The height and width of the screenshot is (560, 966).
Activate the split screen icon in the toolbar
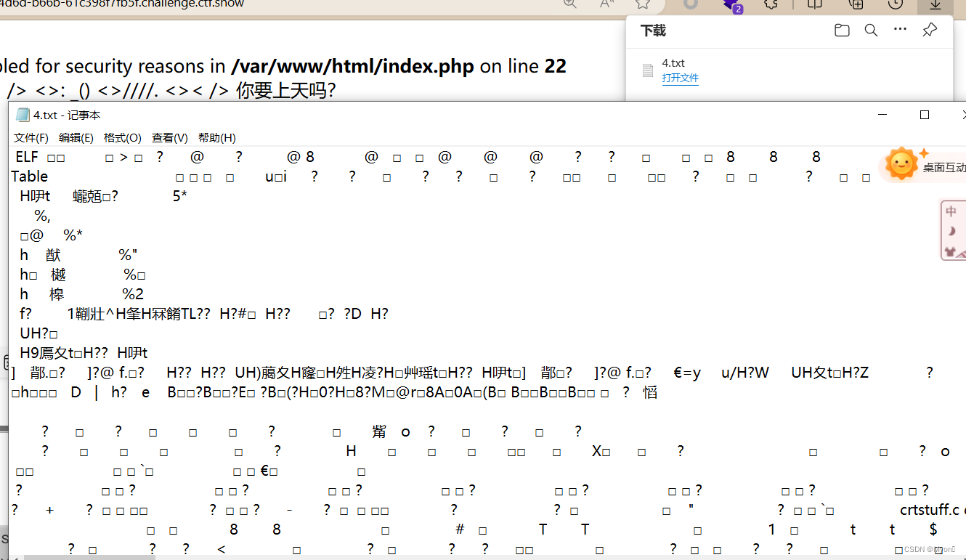pos(813,5)
